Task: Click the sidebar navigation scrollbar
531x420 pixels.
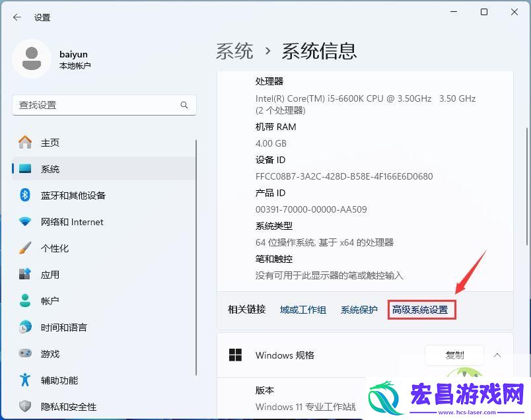Action: click(x=196, y=258)
